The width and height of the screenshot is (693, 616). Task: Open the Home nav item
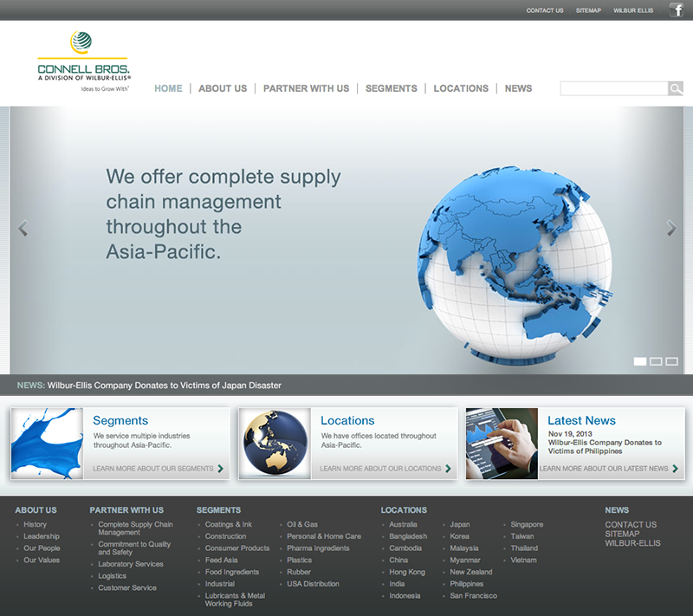click(x=168, y=88)
